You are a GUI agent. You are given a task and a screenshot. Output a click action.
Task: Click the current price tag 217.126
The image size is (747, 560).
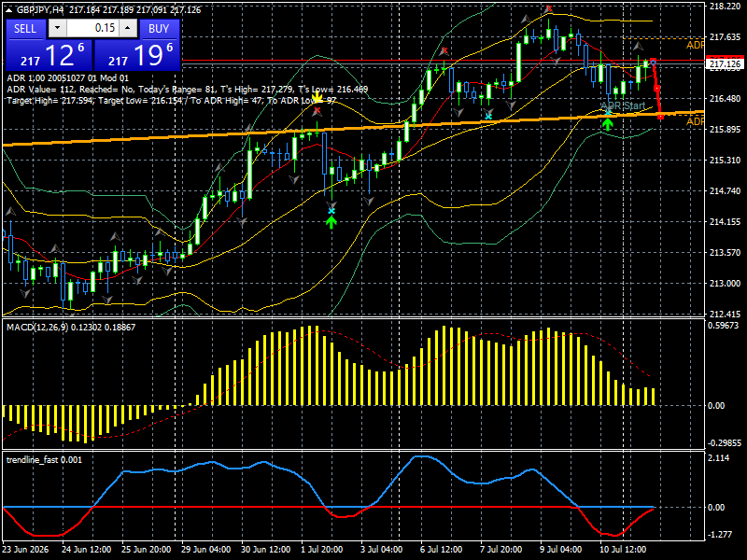pyautogui.click(x=725, y=63)
